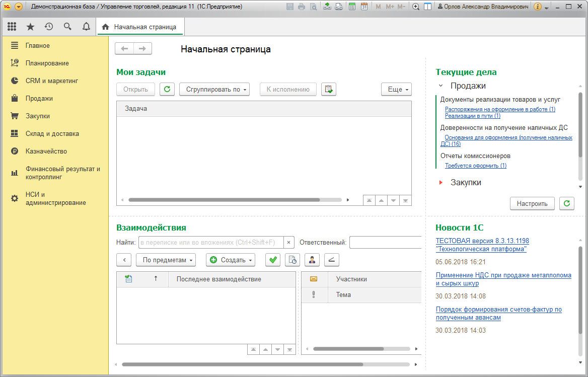Open the calculator icon in title bar
This screenshot has width=588, height=377.
[x=352, y=7]
